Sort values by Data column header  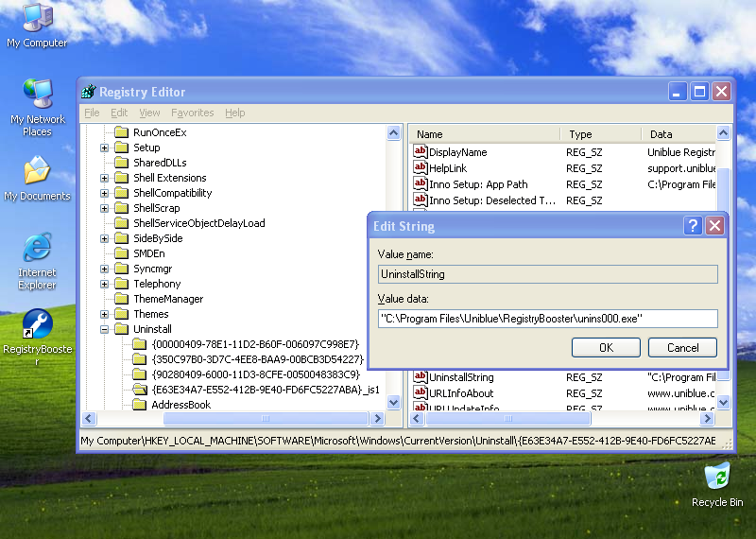(x=679, y=134)
